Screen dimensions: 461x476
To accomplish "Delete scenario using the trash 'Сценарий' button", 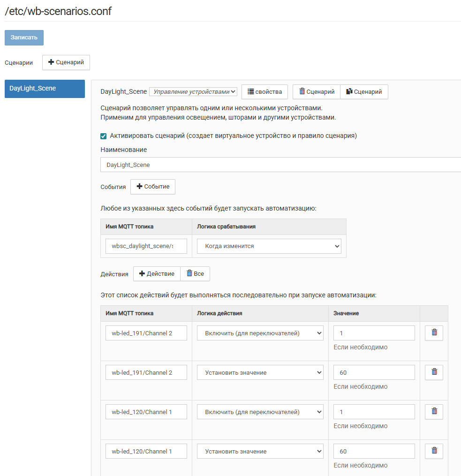I will pos(317,92).
